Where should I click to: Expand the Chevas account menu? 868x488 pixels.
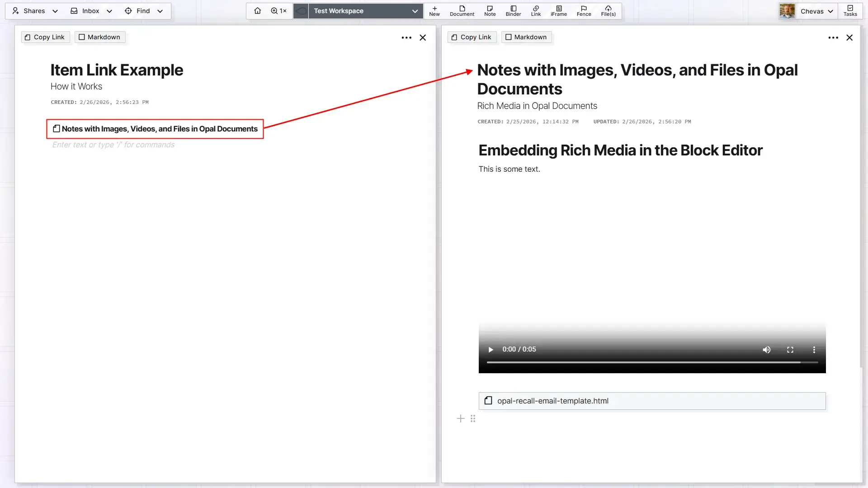coord(831,11)
